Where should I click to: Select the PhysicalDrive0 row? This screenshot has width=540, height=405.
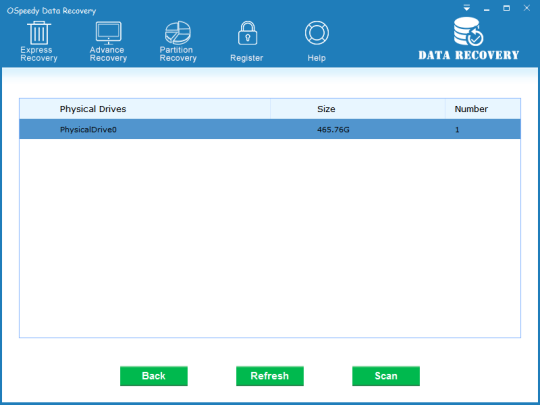tap(270, 129)
